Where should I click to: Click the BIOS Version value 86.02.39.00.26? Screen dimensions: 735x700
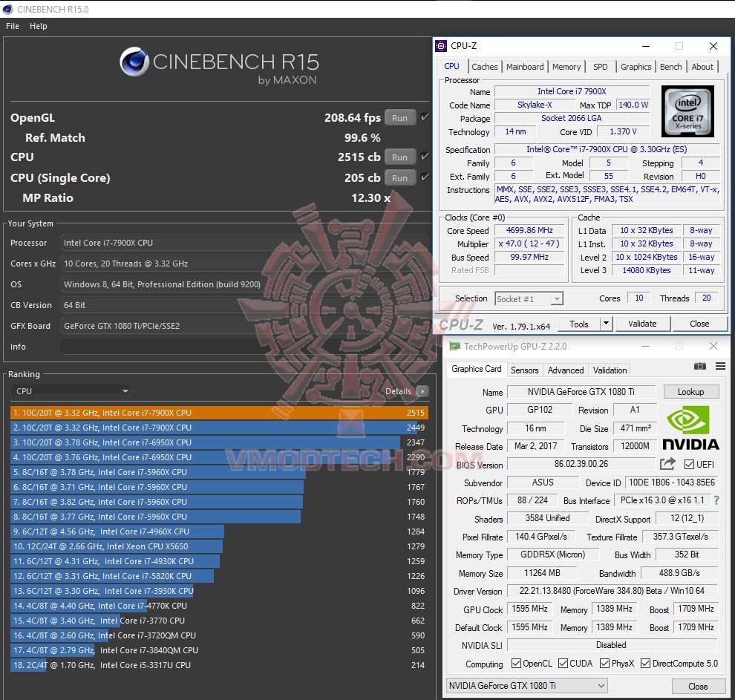[x=581, y=464]
